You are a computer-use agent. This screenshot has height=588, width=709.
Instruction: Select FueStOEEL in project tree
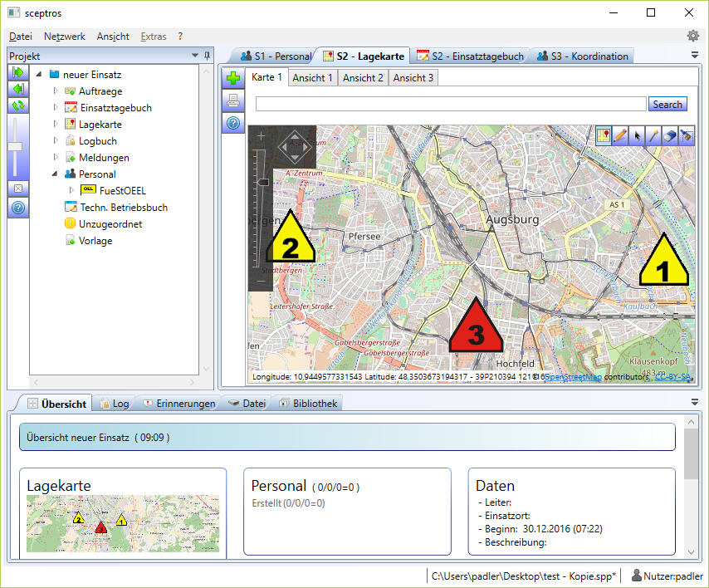(x=123, y=190)
